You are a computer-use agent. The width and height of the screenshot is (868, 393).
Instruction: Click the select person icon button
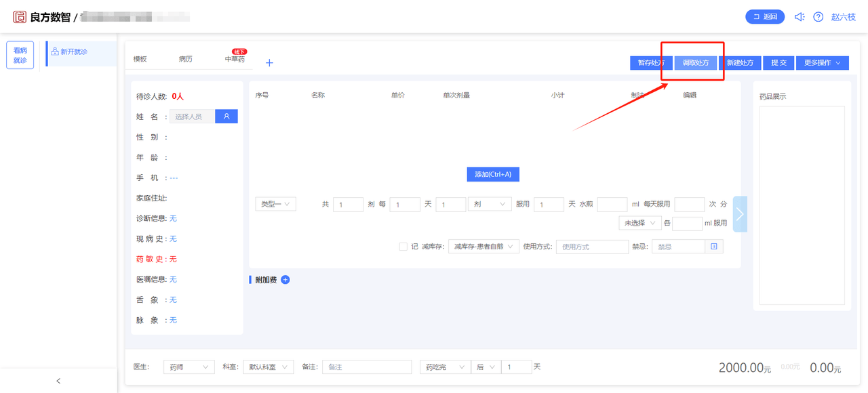click(226, 117)
